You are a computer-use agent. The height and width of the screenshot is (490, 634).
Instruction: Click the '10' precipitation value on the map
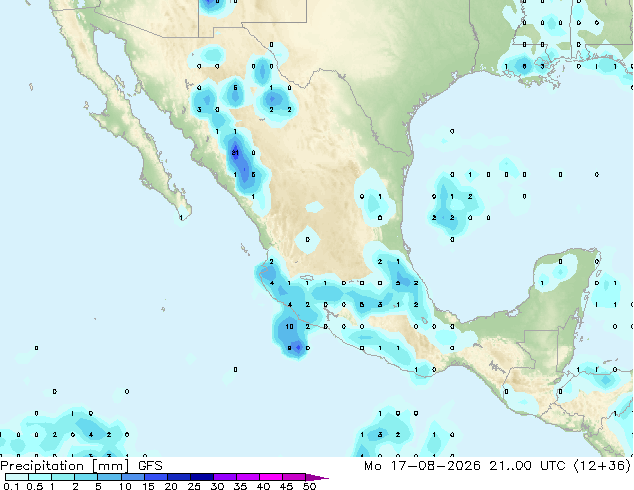coord(290,326)
